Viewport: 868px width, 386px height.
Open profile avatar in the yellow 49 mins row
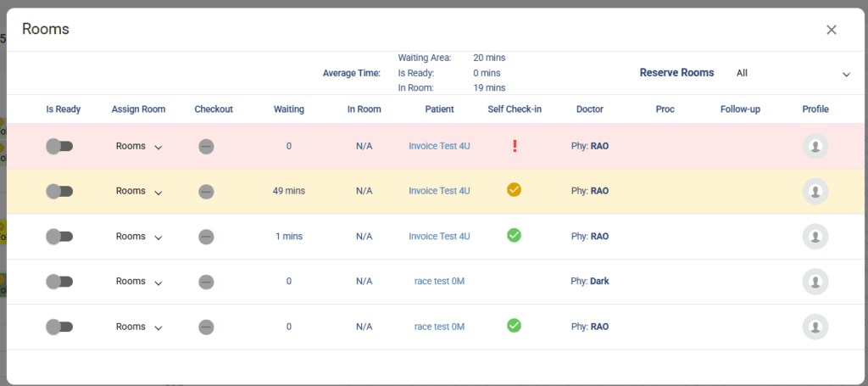tap(815, 191)
